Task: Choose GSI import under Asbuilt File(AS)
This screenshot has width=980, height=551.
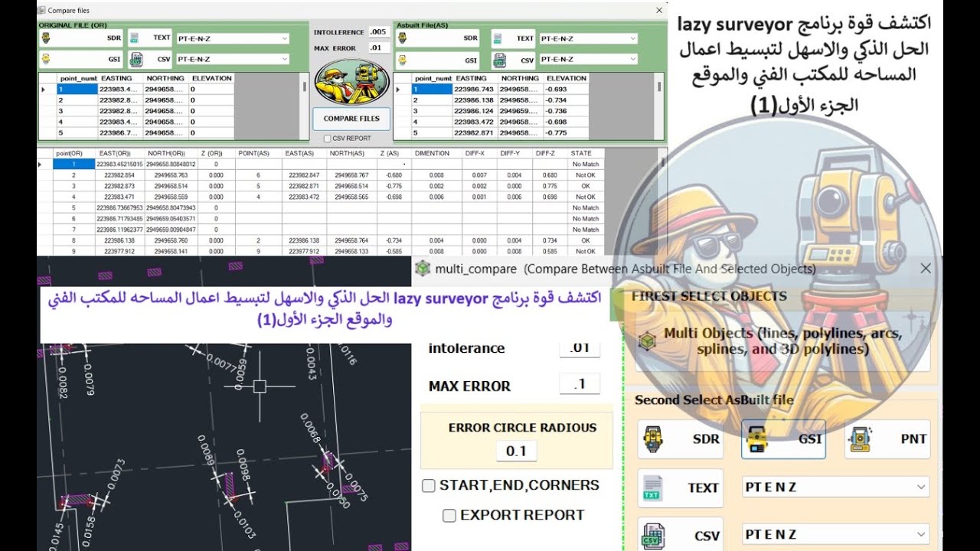Action: tap(439, 60)
